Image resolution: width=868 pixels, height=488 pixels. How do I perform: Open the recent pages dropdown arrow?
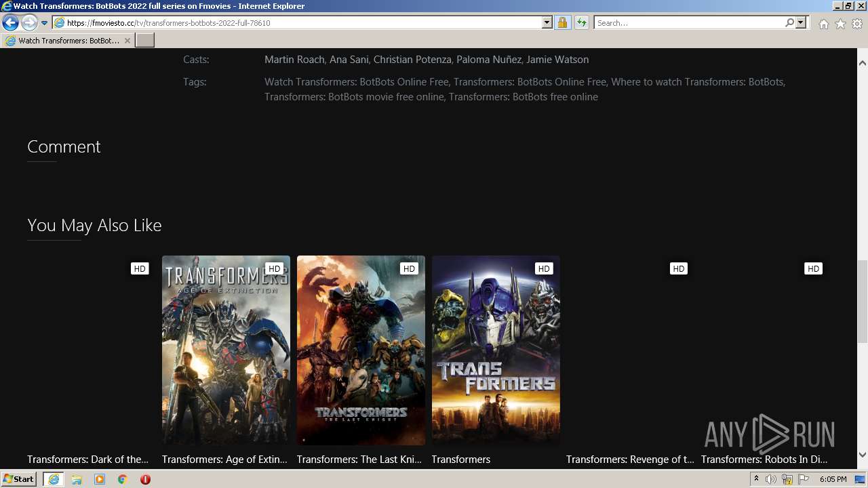pyautogui.click(x=44, y=23)
